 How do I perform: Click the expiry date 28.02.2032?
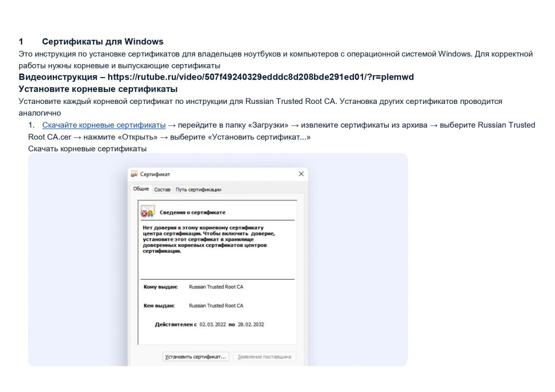(251, 324)
